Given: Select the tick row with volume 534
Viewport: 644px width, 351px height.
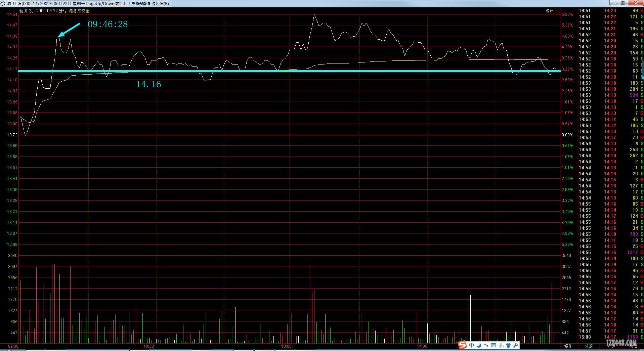Looking at the screenshot, I should (611, 95).
